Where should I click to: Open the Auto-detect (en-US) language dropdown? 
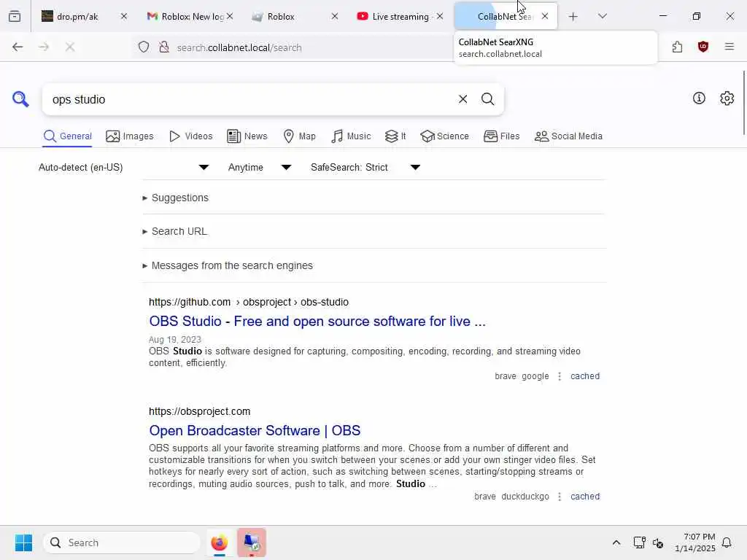click(124, 167)
